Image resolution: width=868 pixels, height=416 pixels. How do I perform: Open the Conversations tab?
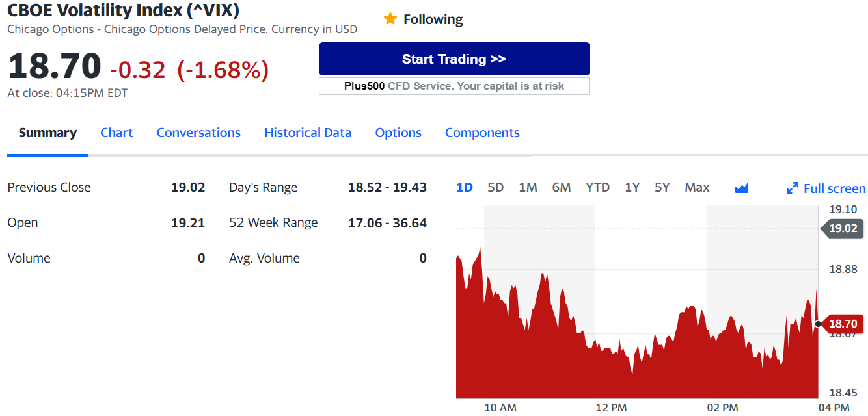pos(198,133)
